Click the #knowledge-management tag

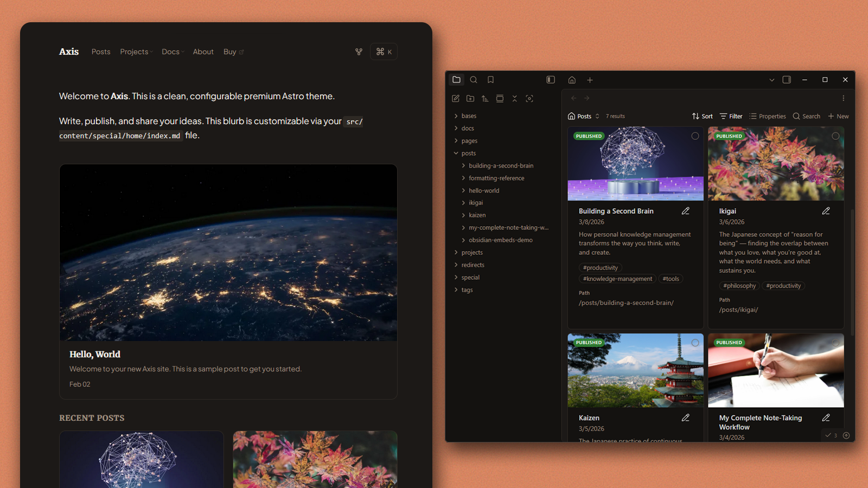tap(617, 279)
